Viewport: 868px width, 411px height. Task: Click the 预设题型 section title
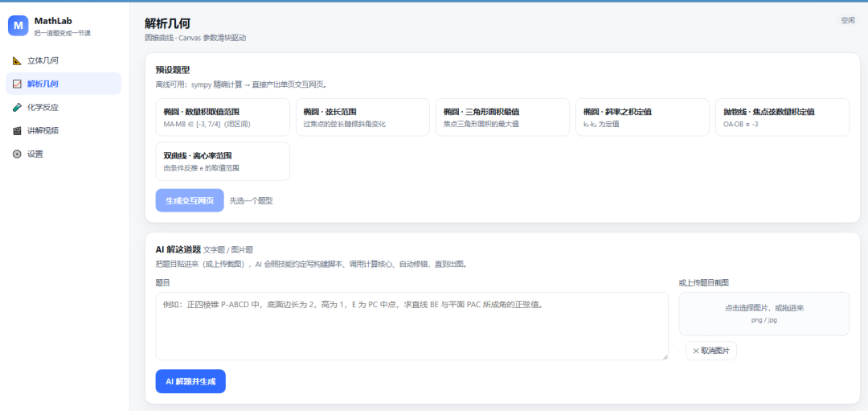pos(173,70)
